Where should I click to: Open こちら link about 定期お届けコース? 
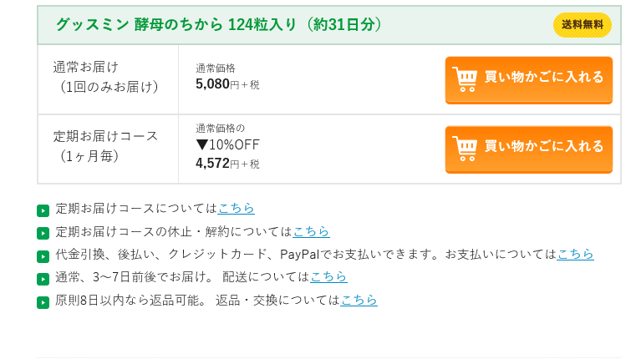click(236, 209)
